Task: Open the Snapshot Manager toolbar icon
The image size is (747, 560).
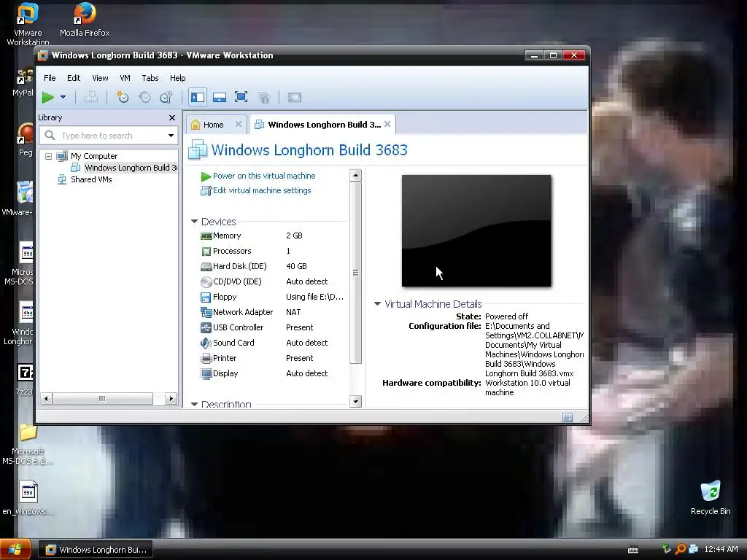Action: (166, 97)
